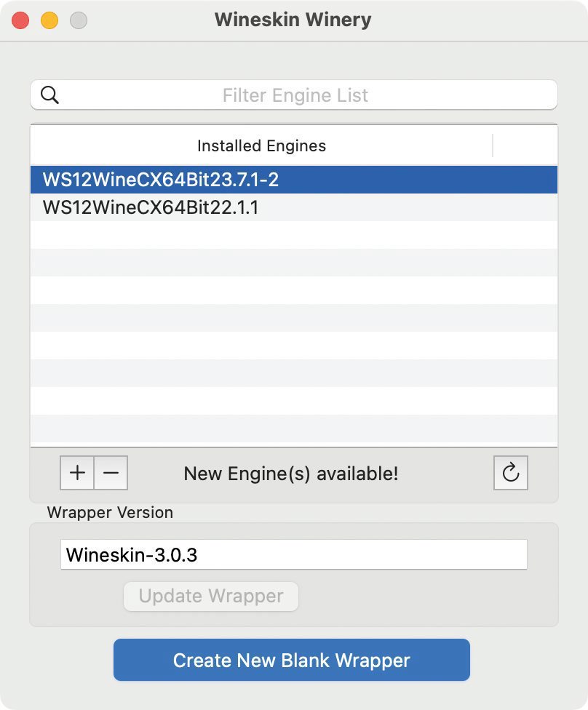Screen dimensions: 588x710
Task: Click the Update Wrapper button
Action: pos(211,596)
